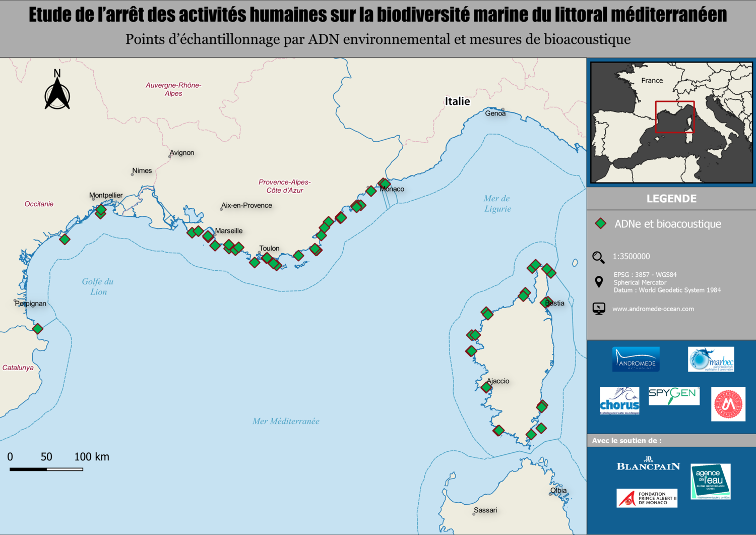Click the red extent rectangle in inset map
Viewport: 756px width, 535px height.
point(675,117)
